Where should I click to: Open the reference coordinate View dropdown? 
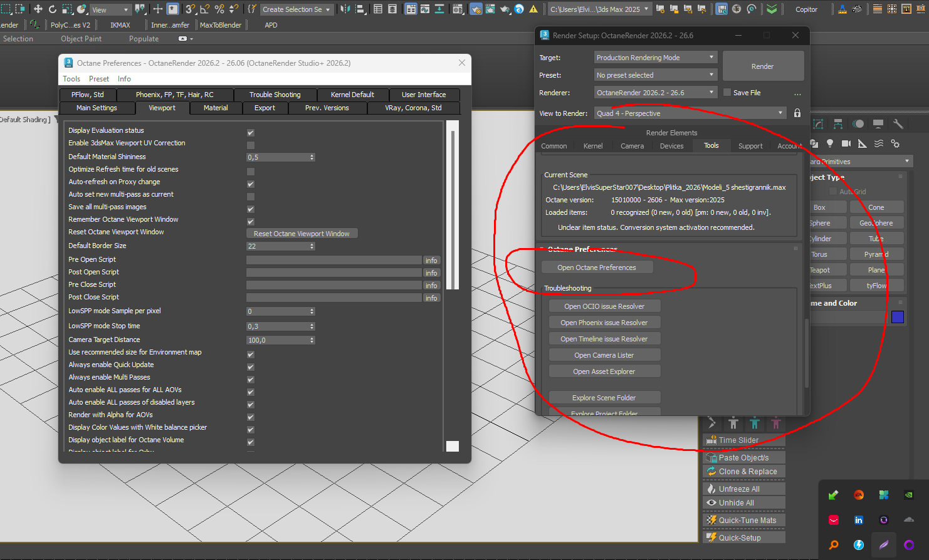tap(110, 9)
